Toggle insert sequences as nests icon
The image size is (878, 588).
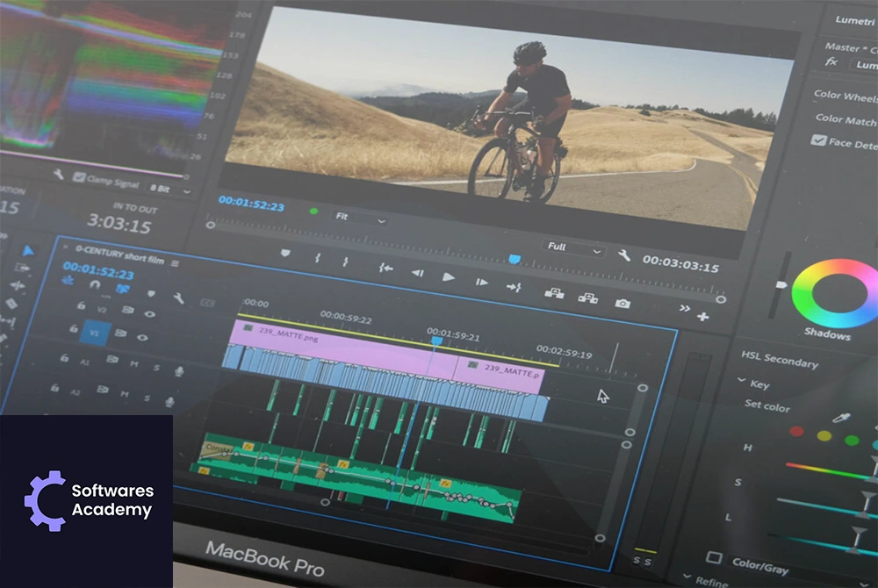[68, 280]
